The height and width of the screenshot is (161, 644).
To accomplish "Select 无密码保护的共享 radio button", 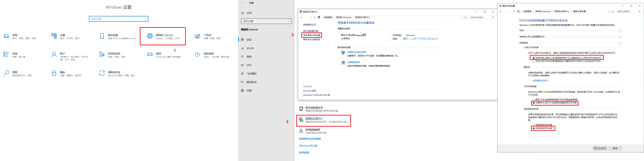I will click(534, 128).
